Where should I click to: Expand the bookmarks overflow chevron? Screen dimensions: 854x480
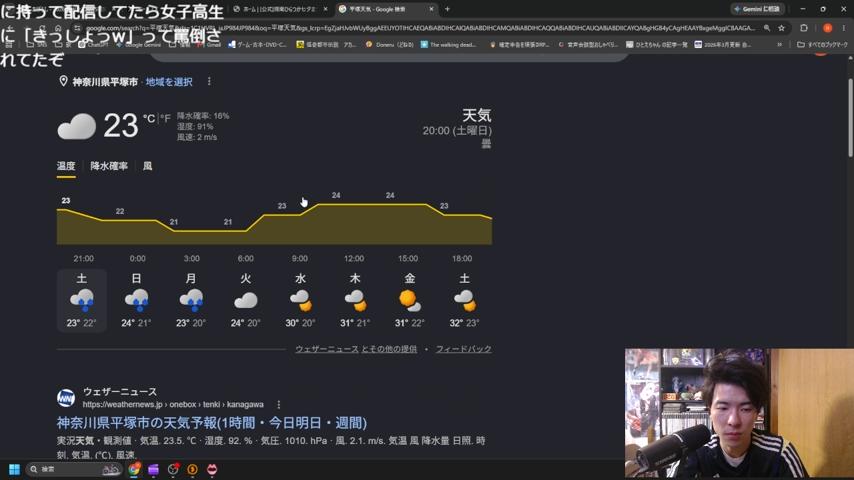780,45
